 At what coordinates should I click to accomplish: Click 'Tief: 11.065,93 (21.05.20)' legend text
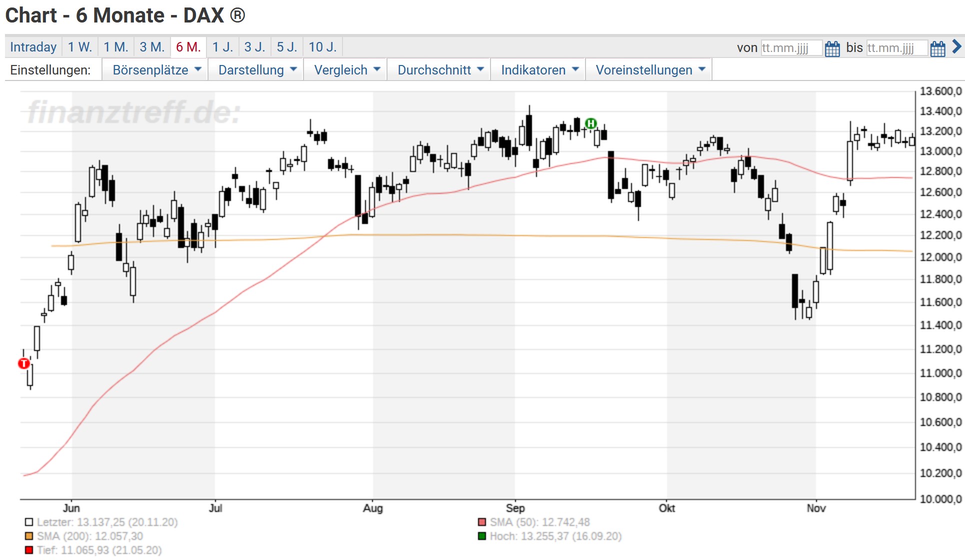click(99, 550)
